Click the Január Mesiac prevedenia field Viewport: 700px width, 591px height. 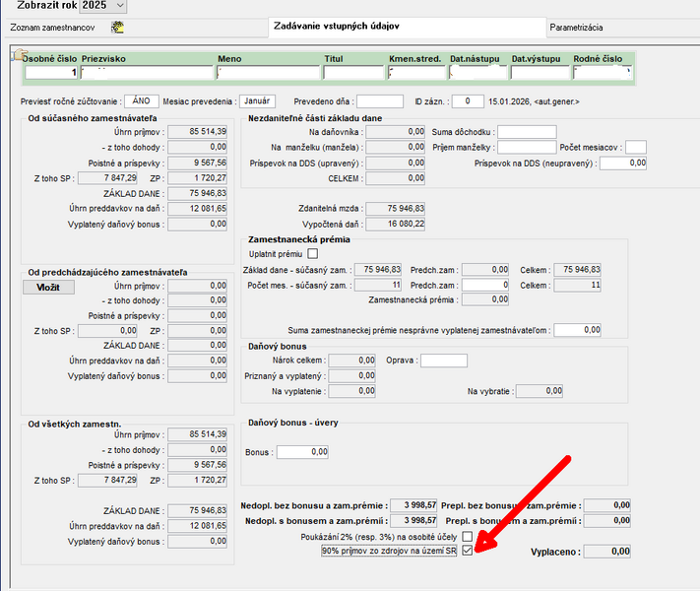click(x=257, y=100)
